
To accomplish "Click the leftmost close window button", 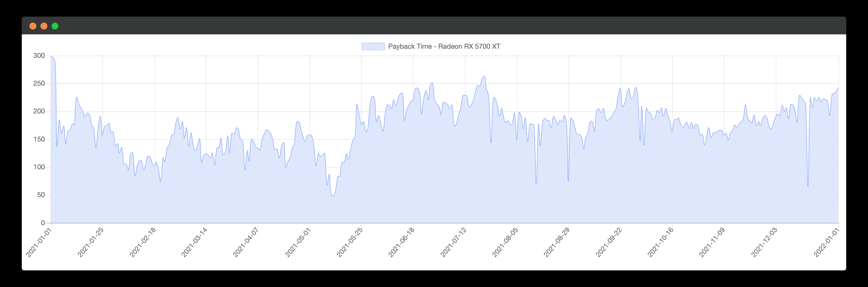I will [x=33, y=26].
